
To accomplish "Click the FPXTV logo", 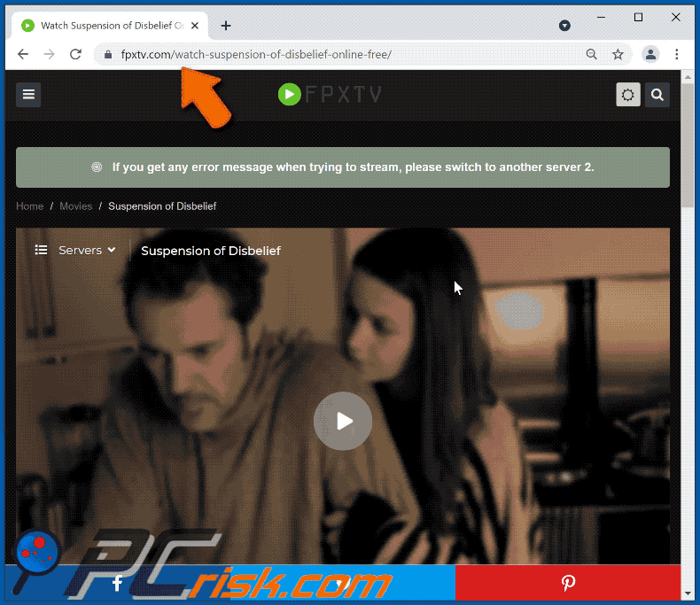I will [330, 95].
